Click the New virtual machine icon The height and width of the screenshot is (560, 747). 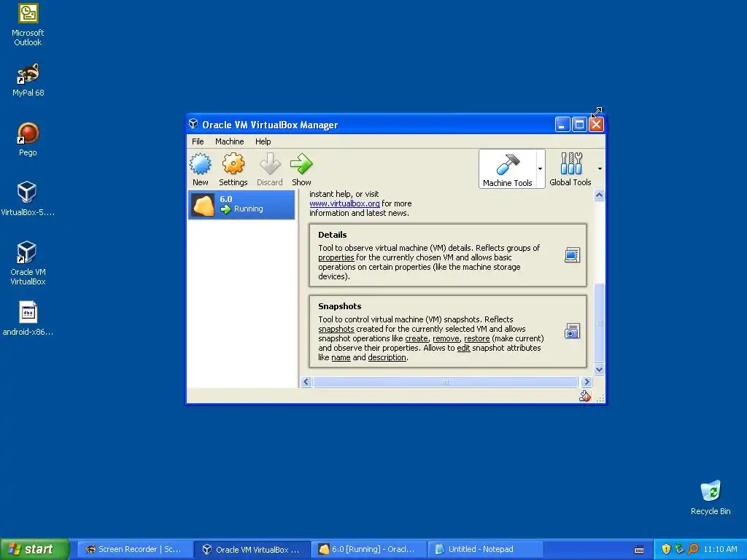tap(200, 164)
